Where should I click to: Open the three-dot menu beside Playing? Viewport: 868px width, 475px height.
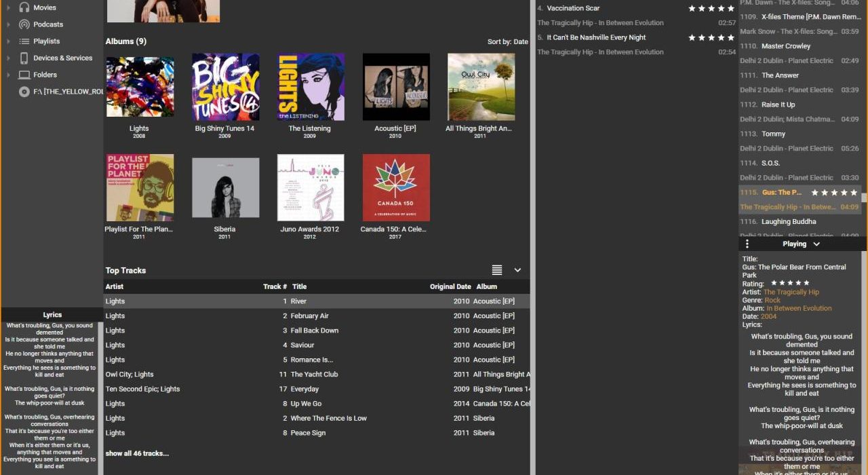(747, 244)
